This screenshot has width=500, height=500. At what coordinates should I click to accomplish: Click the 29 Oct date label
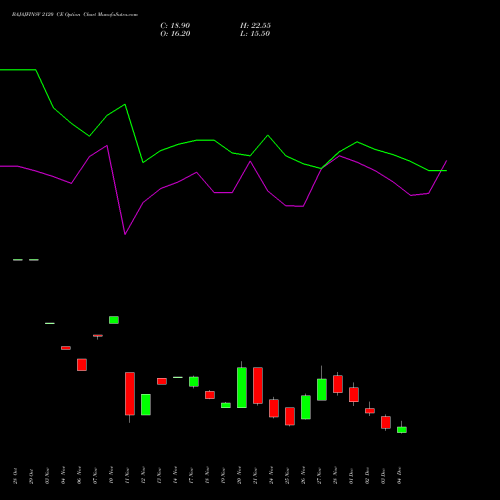[31, 476]
